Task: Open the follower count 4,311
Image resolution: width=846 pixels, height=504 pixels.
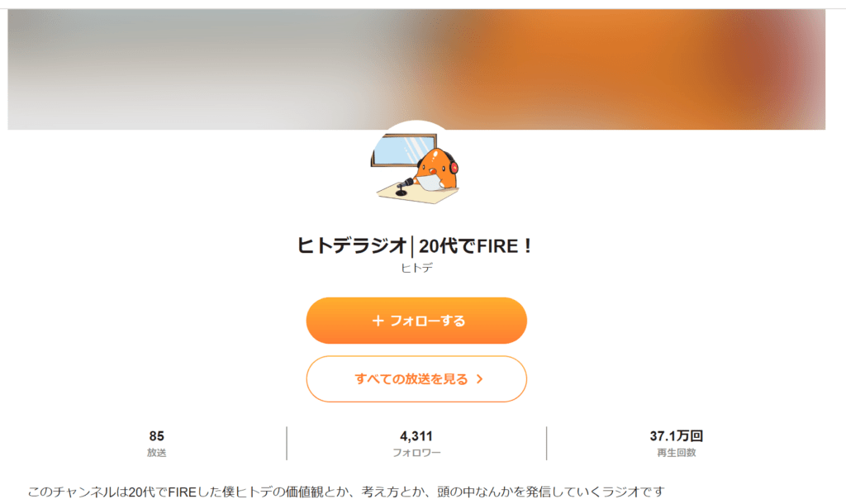Action: pos(416,435)
